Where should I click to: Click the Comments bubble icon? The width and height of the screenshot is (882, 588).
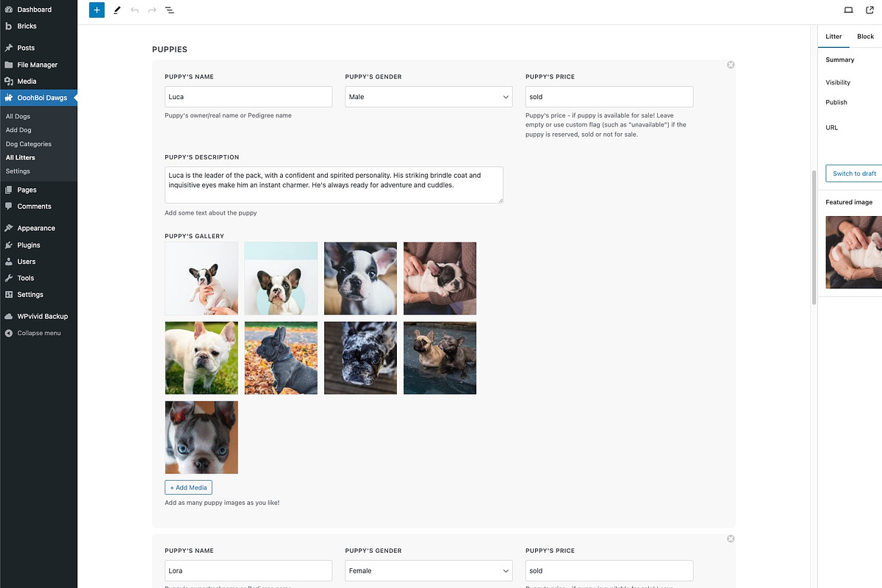coord(9,207)
